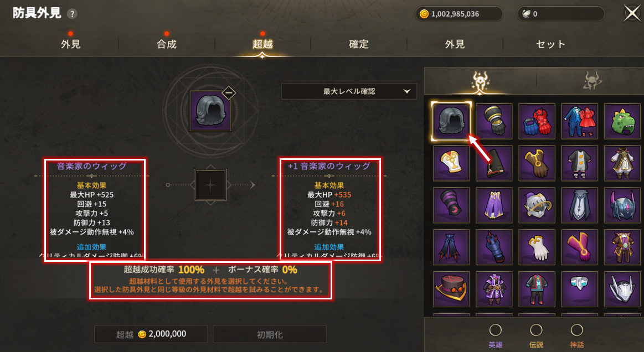The width and height of the screenshot is (644, 352).
Task: Switch to the セット tab
Action: click(x=550, y=44)
